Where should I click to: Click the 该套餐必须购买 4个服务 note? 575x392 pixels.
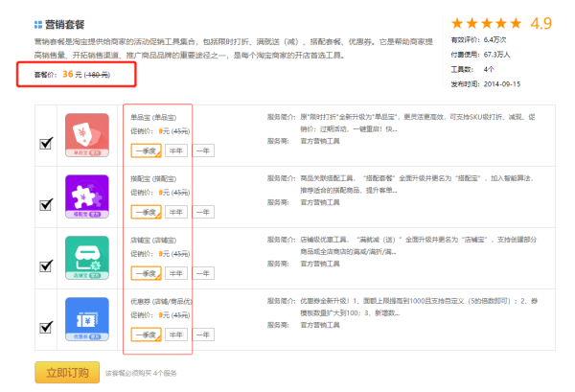[x=141, y=373]
